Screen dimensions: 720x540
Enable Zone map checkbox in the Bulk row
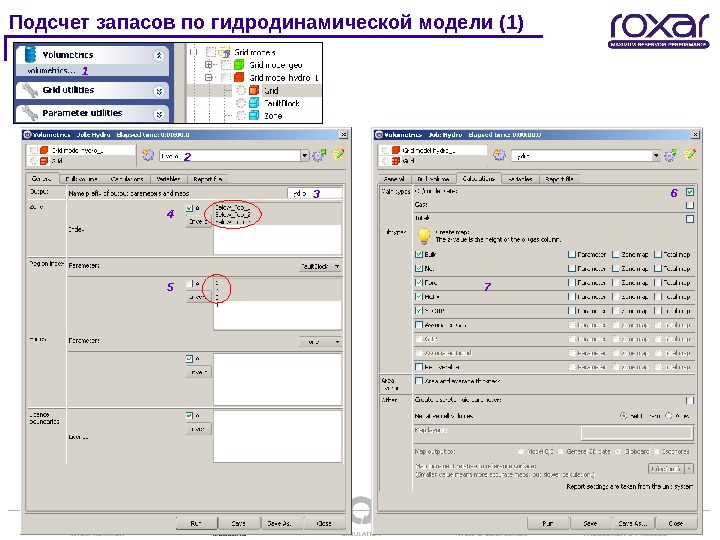(x=616, y=254)
